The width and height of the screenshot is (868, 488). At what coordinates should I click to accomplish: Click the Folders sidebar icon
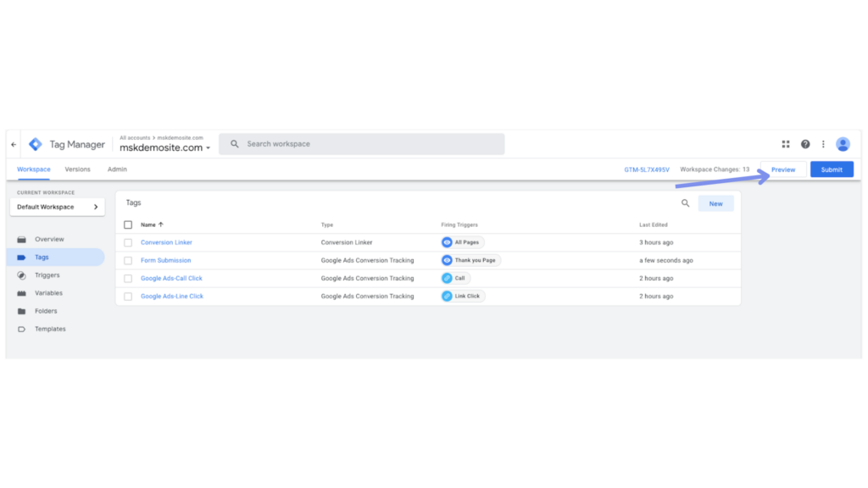[21, 311]
